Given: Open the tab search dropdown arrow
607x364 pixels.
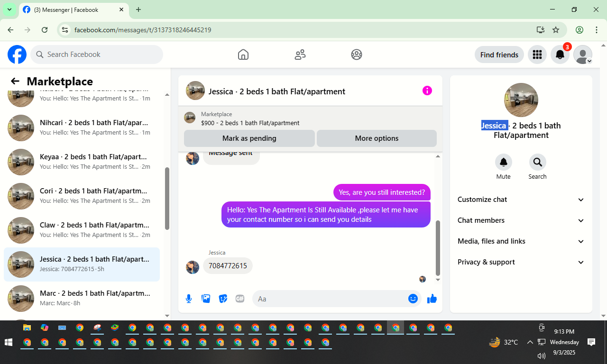Looking at the screenshot, I should click(9, 9).
